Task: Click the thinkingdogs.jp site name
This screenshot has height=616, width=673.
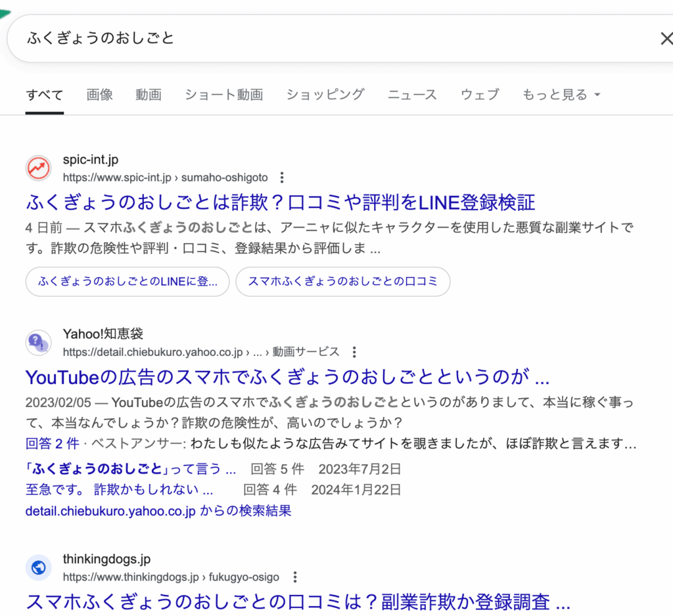Action: (106, 559)
